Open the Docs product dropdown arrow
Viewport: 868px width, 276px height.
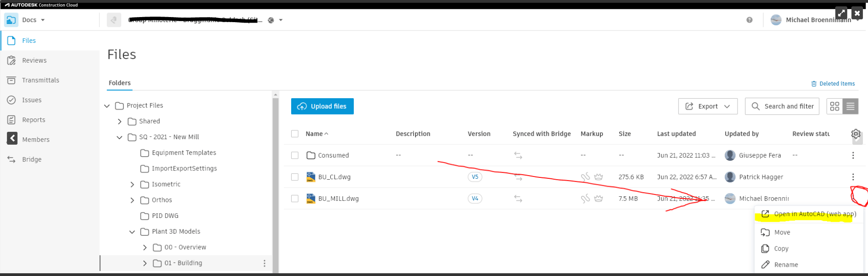click(43, 20)
